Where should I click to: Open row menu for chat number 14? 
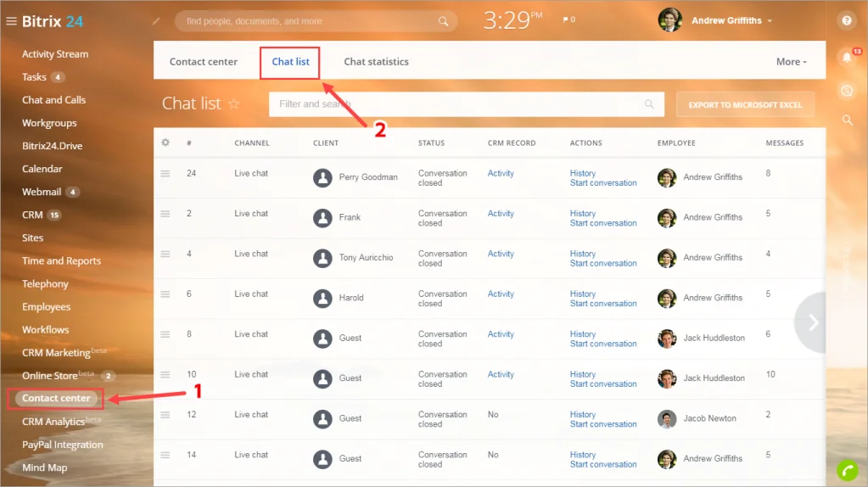click(x=165, y=455)
